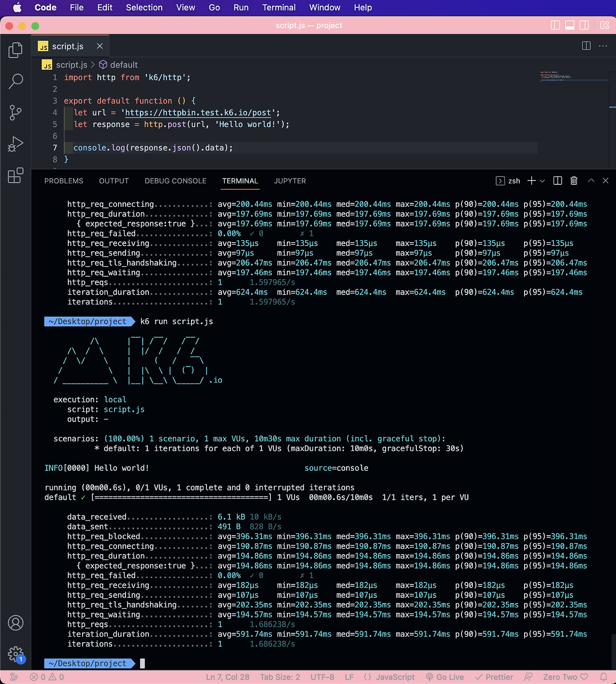This screenshot has height=684, width=616.
Task: Open the editor More Actions menu
Action: pos(603,46)
